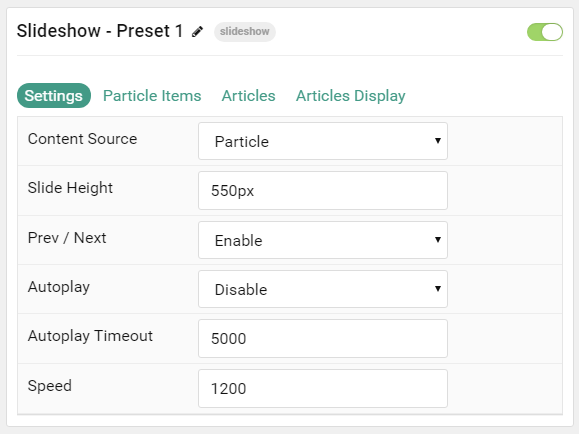Click the Content Source label

point(82,139)
